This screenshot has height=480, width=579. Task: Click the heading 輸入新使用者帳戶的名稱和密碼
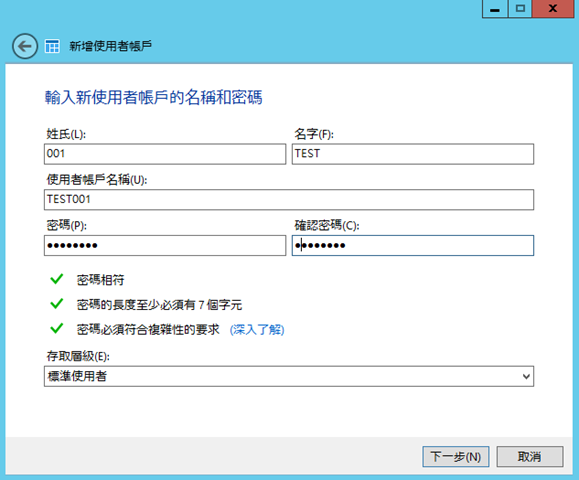[x=154, y=97]
